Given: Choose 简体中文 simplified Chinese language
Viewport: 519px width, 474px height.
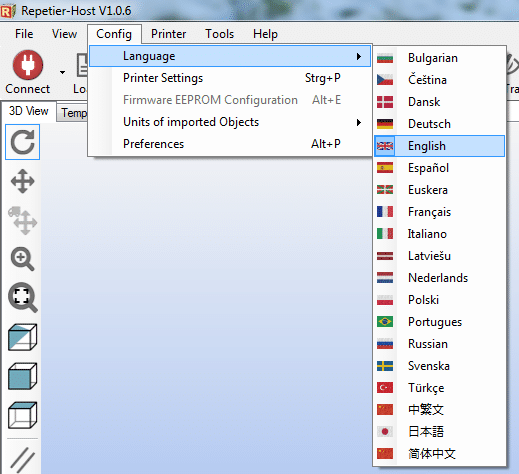Looking at the screenshot, I should 439,454.
